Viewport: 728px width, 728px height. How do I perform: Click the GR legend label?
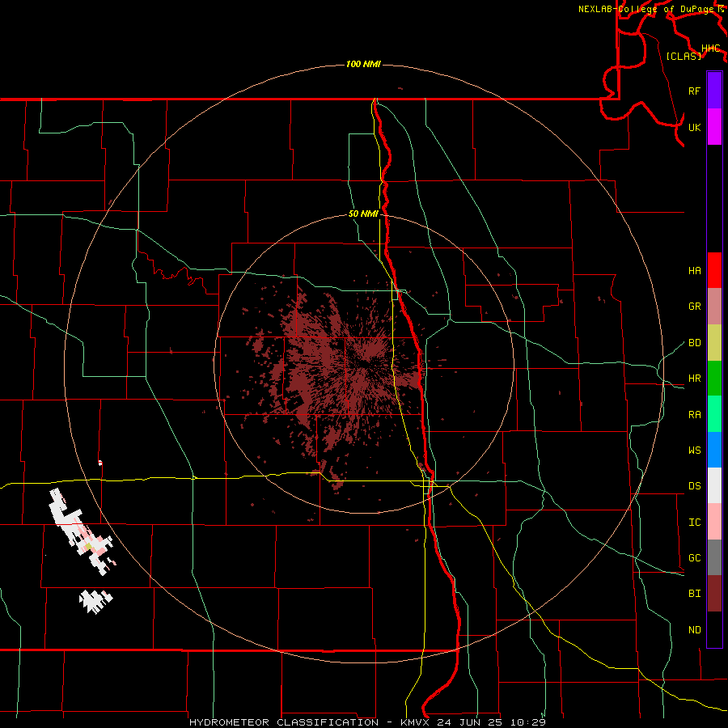tap(694, 307)
